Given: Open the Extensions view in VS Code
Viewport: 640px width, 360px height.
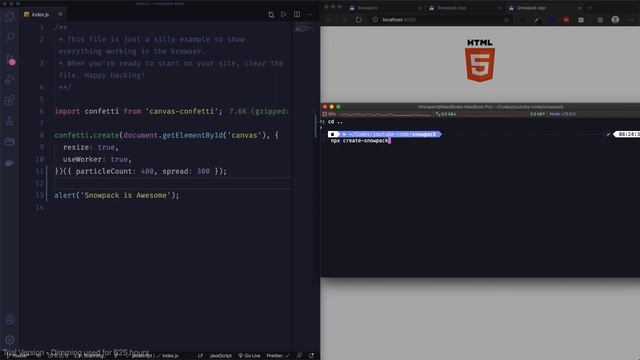Looking at the screenshot, I should click(10, 100).
